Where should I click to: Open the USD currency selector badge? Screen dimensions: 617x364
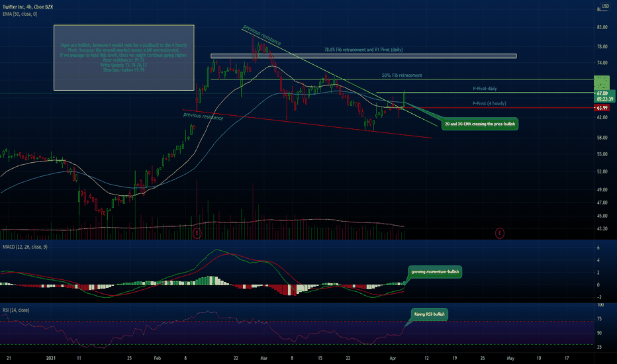click(x=605, y=6)
